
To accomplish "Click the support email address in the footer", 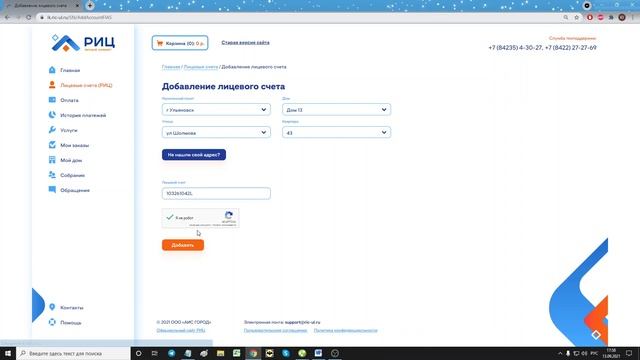I will (x=302, y=322).
